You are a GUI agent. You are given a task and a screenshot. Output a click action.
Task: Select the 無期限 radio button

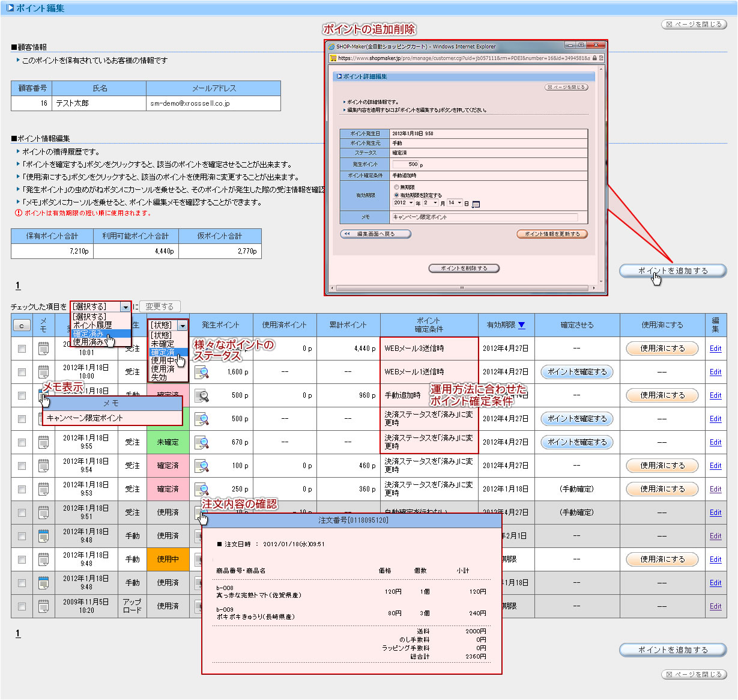click(396, 187)
